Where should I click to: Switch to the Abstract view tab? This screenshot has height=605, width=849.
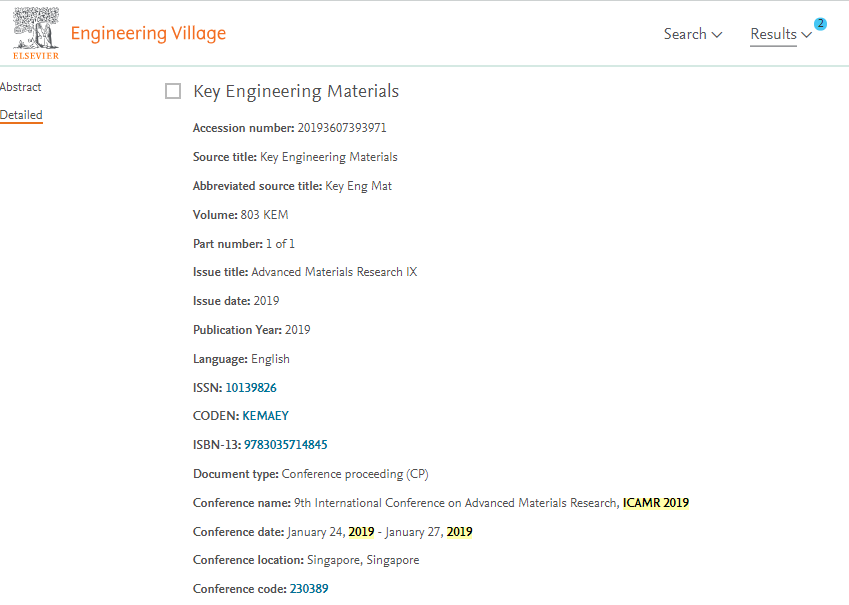click(x=21, y=87)
